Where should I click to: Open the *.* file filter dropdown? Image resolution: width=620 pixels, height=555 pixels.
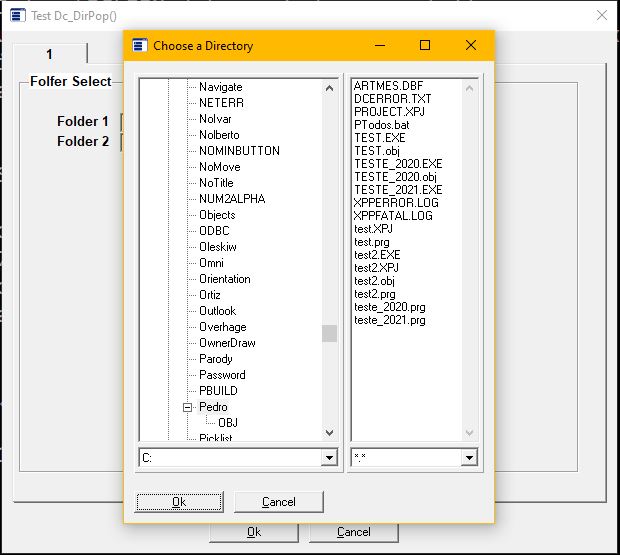click(469, 457)
